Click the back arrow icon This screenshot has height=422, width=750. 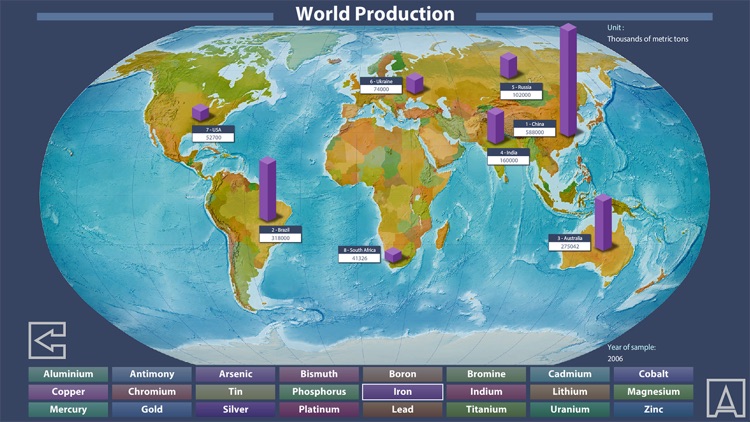tap(47, 340)
